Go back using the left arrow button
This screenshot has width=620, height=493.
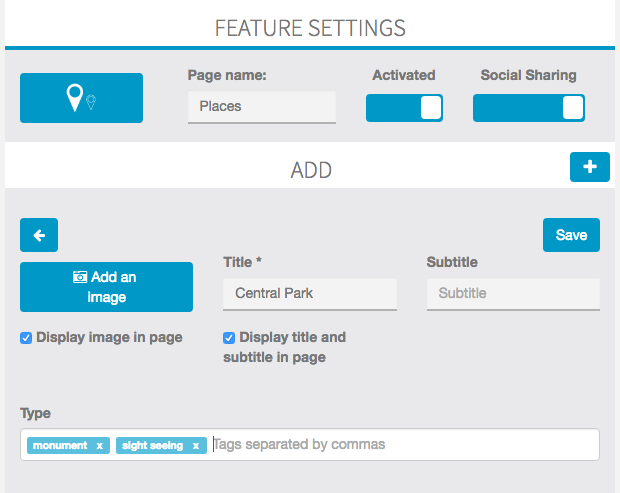[39, 235]
